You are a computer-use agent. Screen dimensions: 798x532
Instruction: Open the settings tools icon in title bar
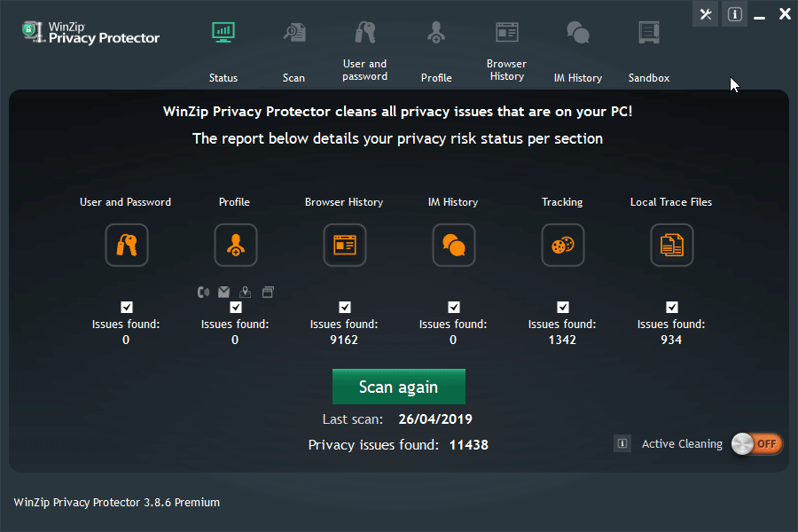[706, 14]
